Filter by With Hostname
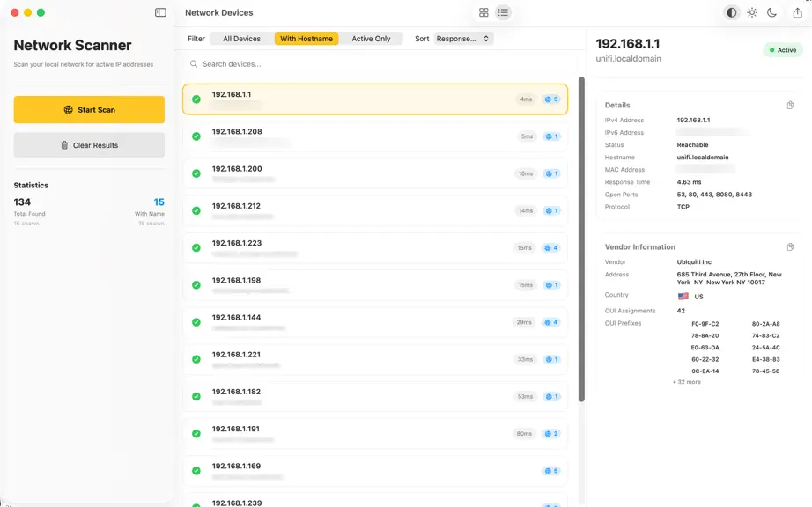 click(306, 38)
